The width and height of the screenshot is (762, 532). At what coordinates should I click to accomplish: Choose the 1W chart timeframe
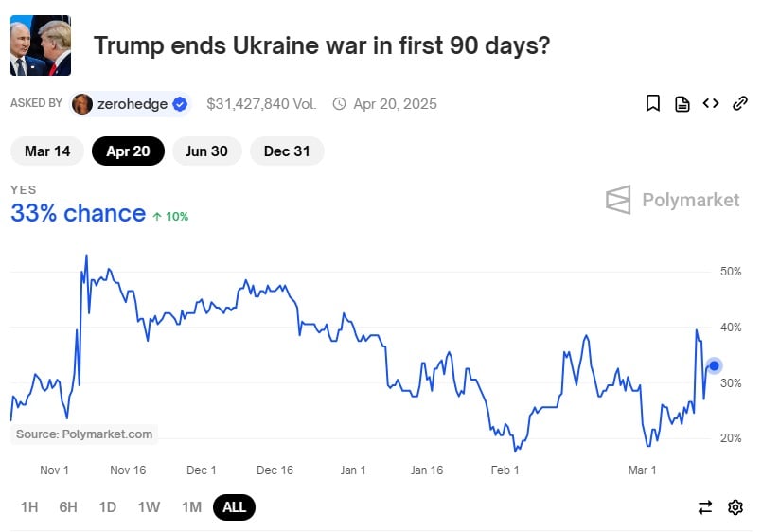[x=149, y=507]
